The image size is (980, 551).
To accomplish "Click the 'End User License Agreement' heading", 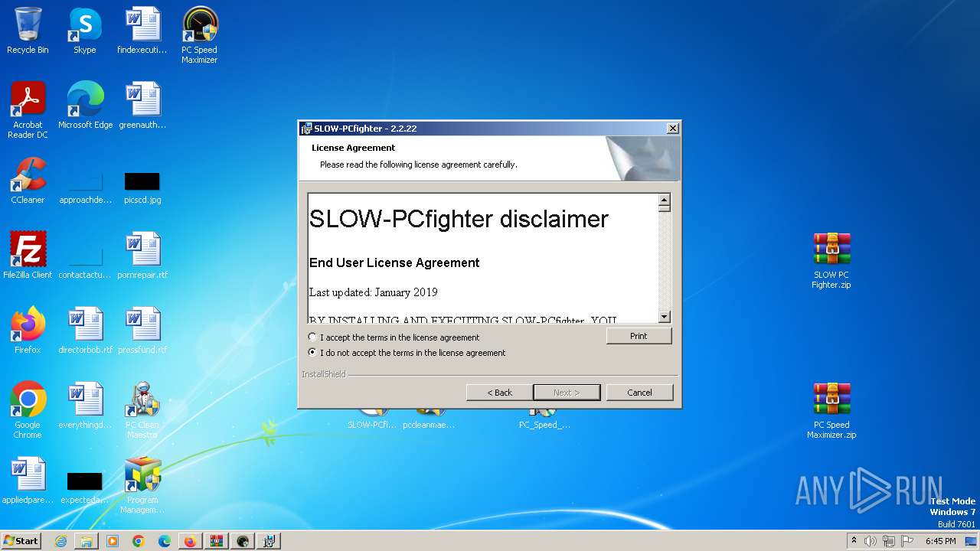I will pos(394,262).
